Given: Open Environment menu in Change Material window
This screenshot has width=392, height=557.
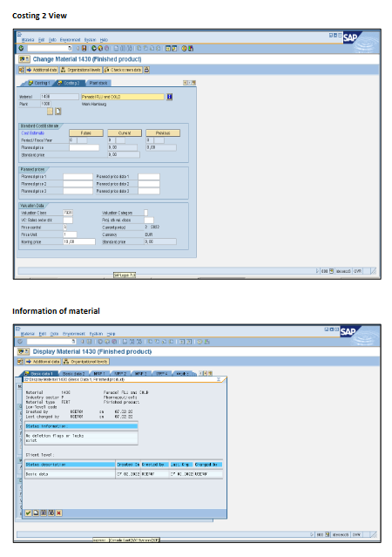Looking at the screenshot, I should (70, 40).
